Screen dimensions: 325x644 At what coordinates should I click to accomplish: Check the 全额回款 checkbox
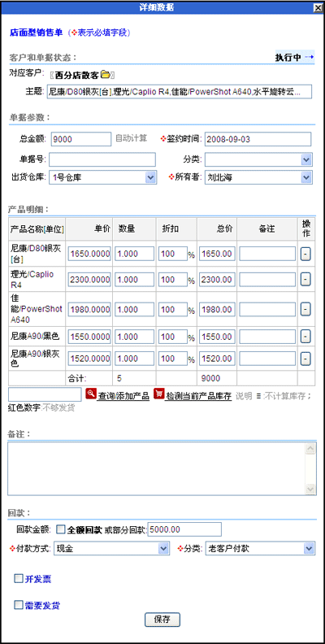tap(60, 529)
